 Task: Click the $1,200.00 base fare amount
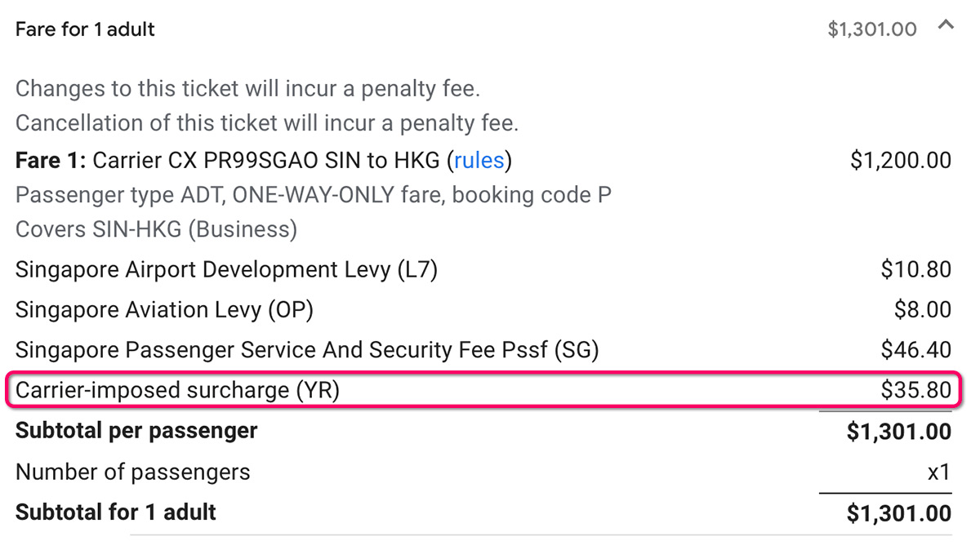[x=900, y=160]
